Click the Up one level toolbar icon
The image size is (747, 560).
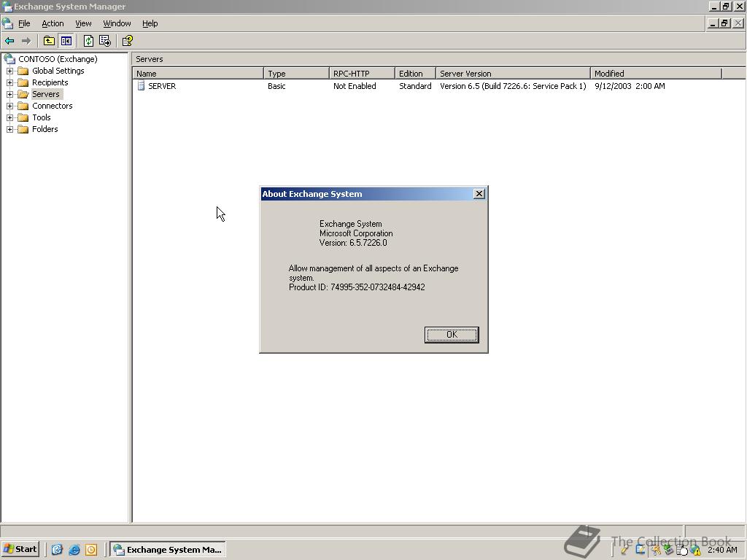pyautogui.click(x=49, y=41)
